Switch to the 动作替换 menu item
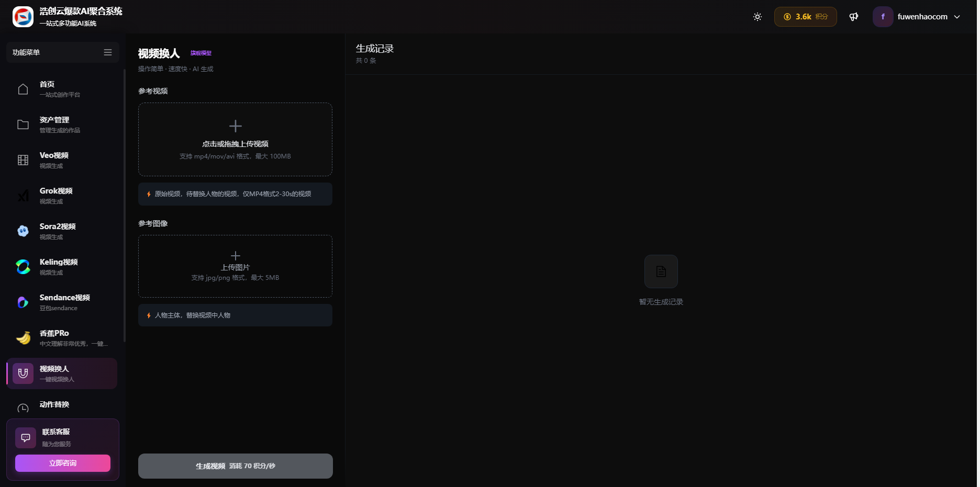 [x=54, y=405]
